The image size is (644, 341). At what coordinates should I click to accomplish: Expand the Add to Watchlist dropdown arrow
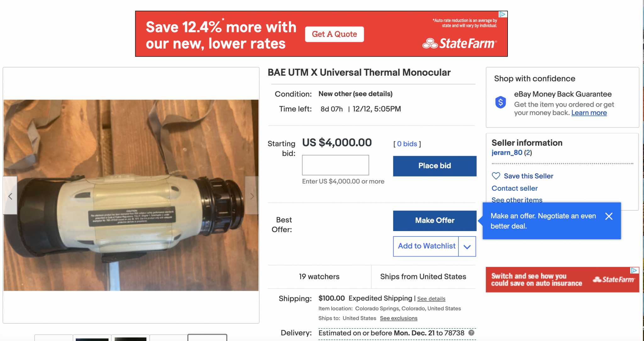coord(467,246)
